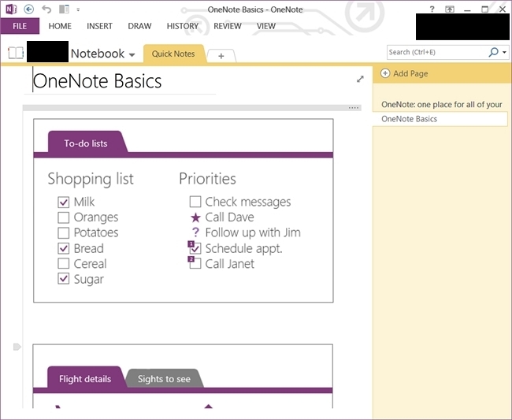Click the Flight details tab graphic
This screenshot has width=512, height=420.
(x=85, y=379)
